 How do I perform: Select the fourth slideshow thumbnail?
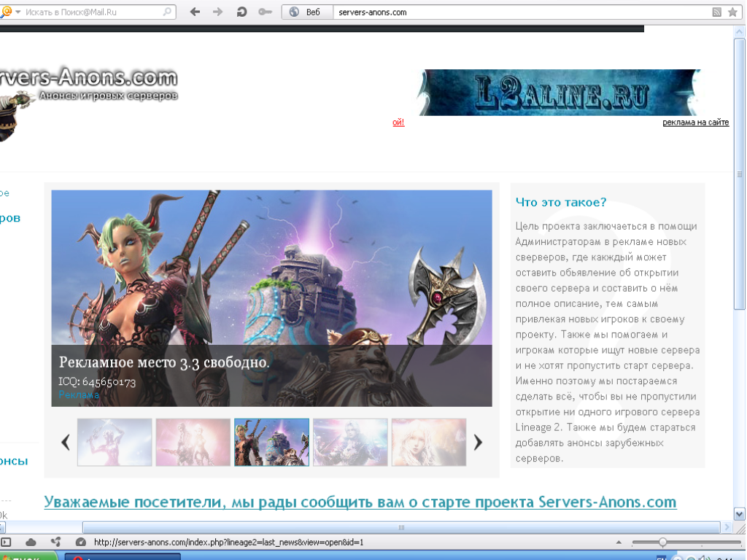(350, 443)
